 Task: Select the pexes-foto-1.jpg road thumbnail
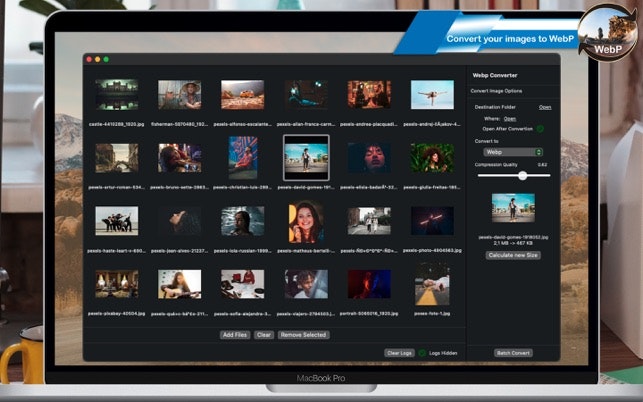tap(432, 284)
